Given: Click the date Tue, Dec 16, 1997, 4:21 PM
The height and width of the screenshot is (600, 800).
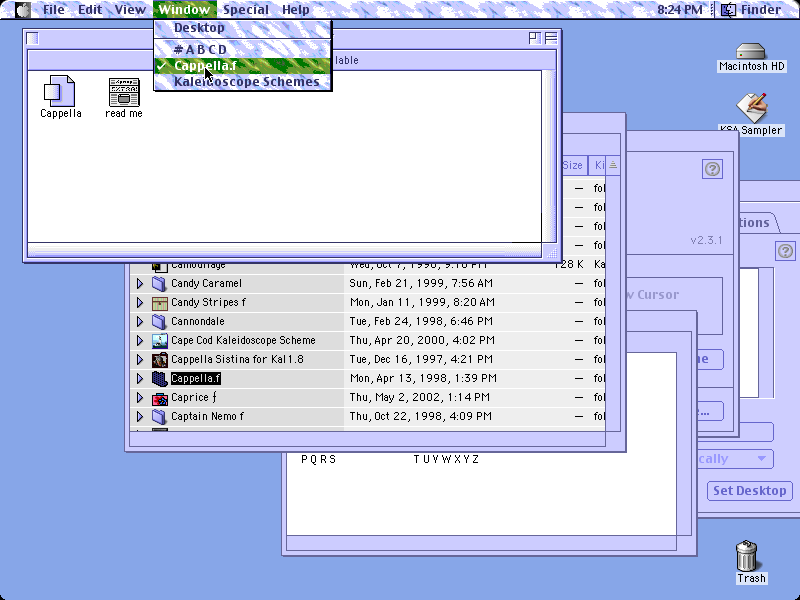Looking at the screenshot, I should 421,359.
